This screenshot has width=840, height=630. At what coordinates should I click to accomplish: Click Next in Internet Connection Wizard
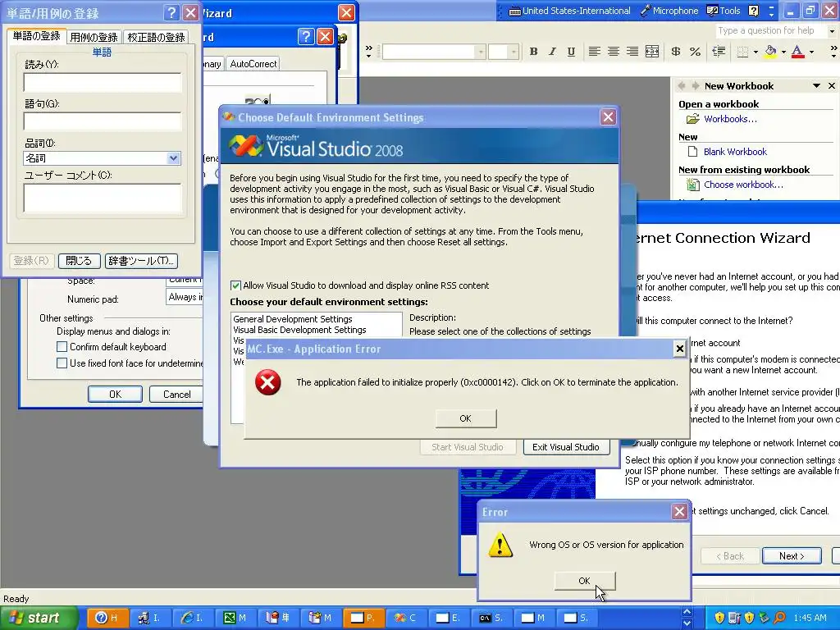(792, 556)
